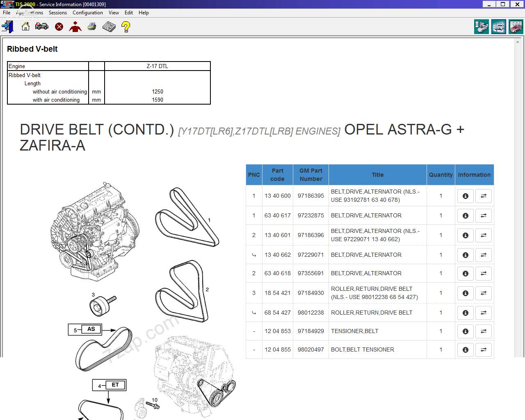Click belt number 2 in the diagram

(x=182, y=291)
